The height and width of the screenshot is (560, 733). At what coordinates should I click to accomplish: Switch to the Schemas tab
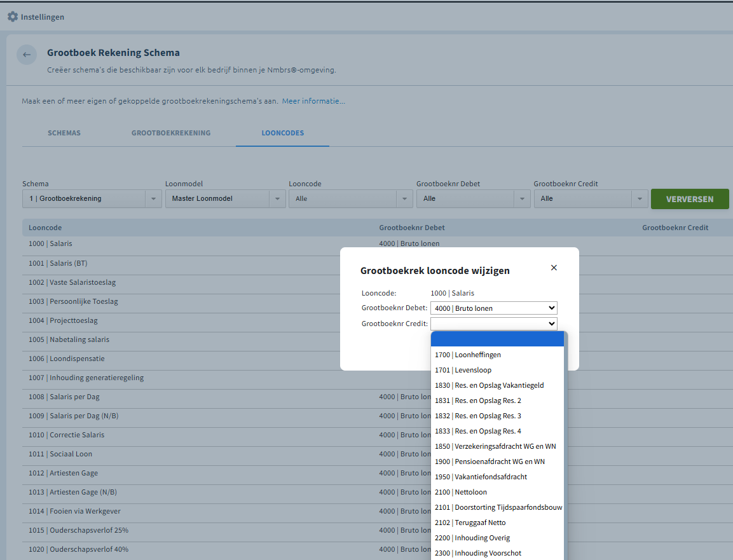[64, 133]
